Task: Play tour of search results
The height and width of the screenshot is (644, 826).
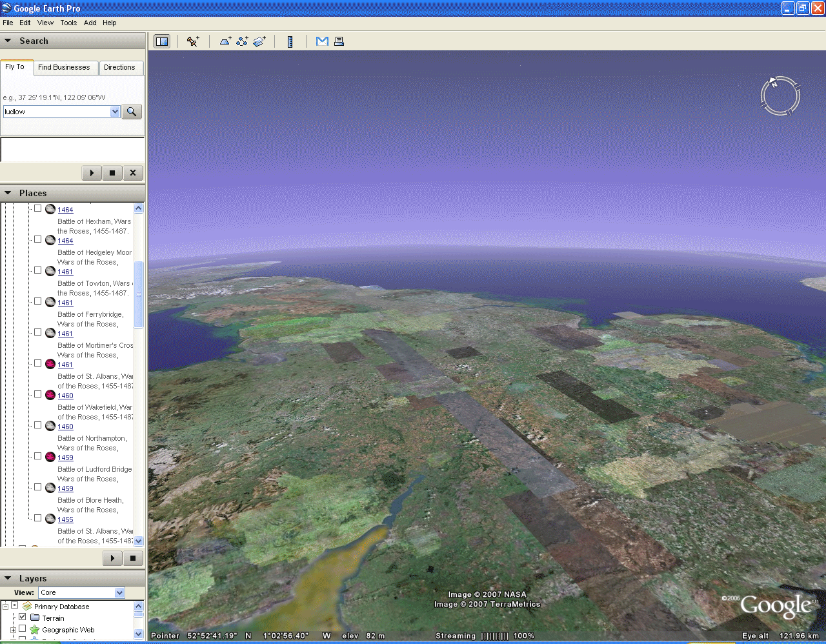Action: (92, 173)
